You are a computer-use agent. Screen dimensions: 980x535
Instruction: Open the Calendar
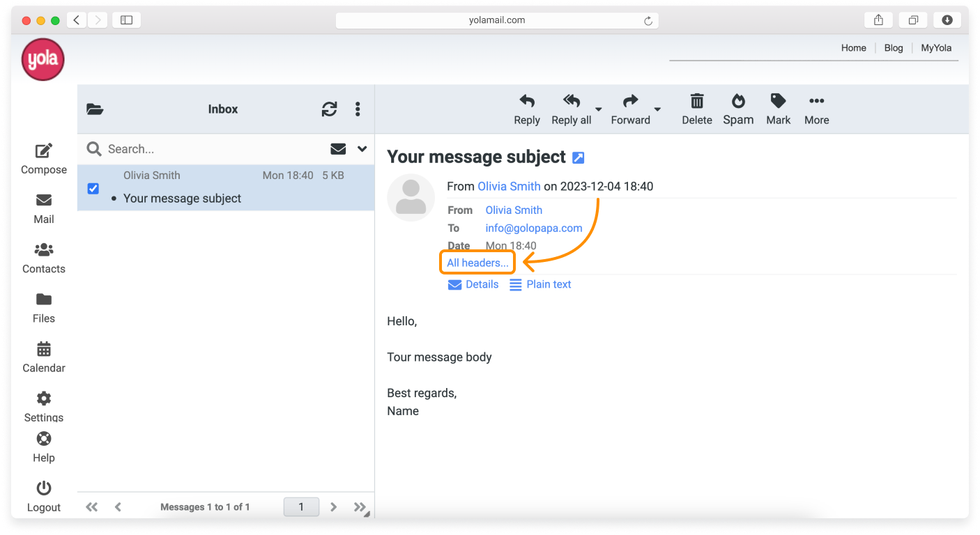(43, 357)
